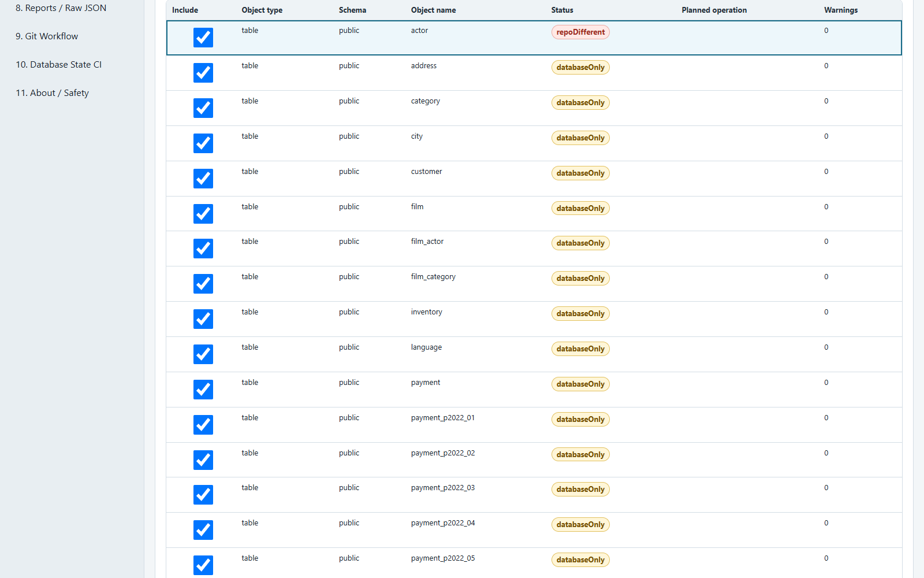
Task: Toggle include checkbox for city row
Action: tap(203, 143)
